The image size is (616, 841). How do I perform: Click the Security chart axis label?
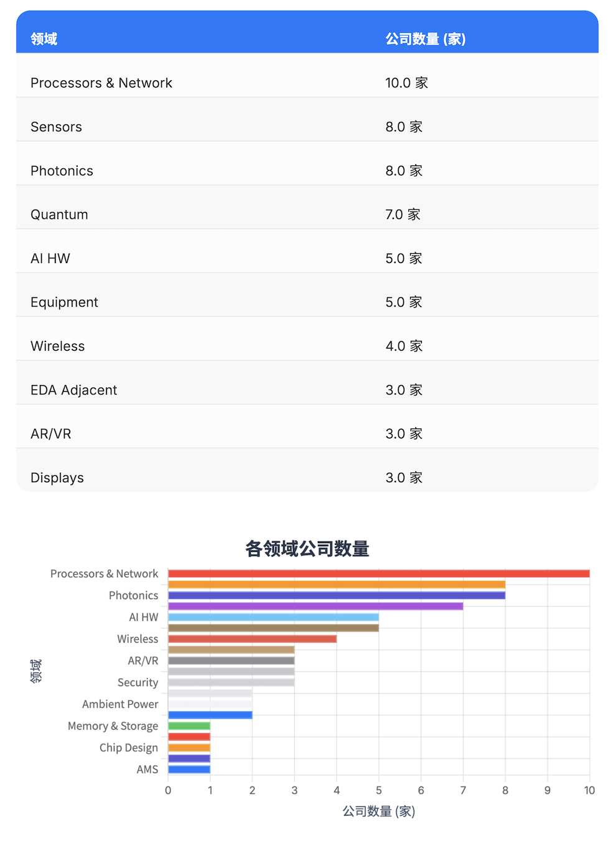(x=138, y=682)
